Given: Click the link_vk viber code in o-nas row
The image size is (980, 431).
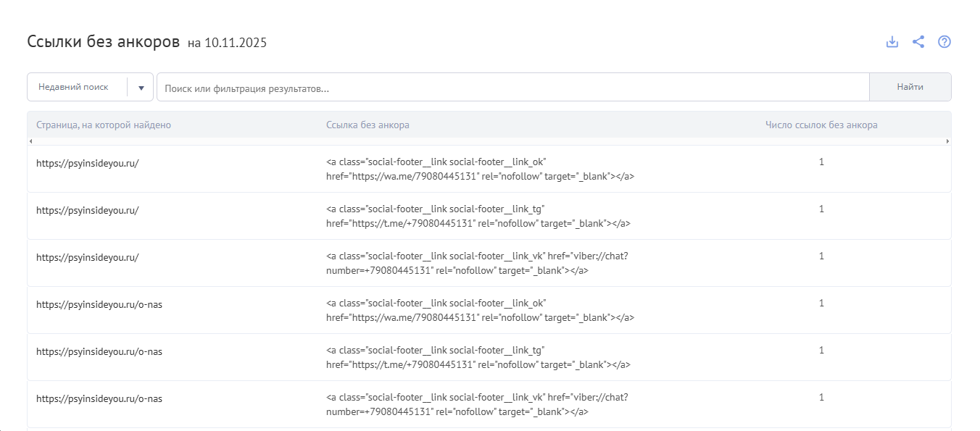Looking at the screenshot, I should [x=477, y=404].
